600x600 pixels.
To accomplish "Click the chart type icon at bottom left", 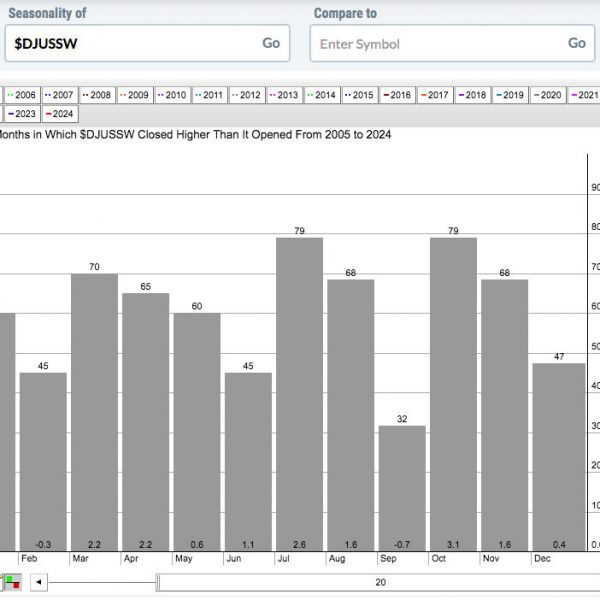I will click(x=13, y=582).
